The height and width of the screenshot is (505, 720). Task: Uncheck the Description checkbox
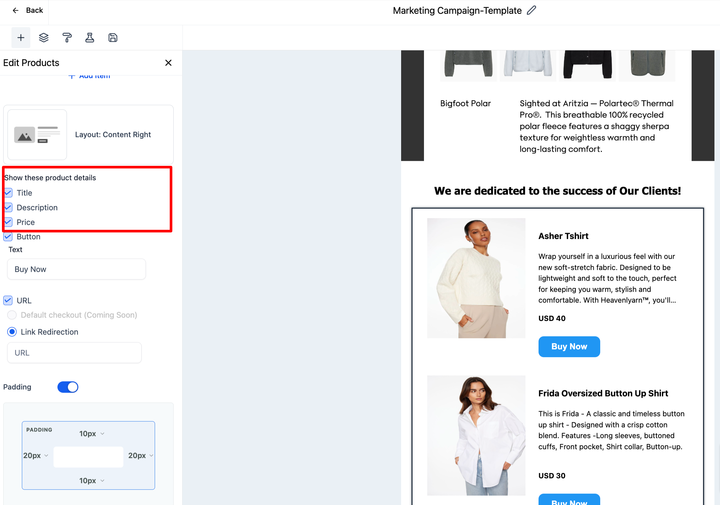pos(9,208)
